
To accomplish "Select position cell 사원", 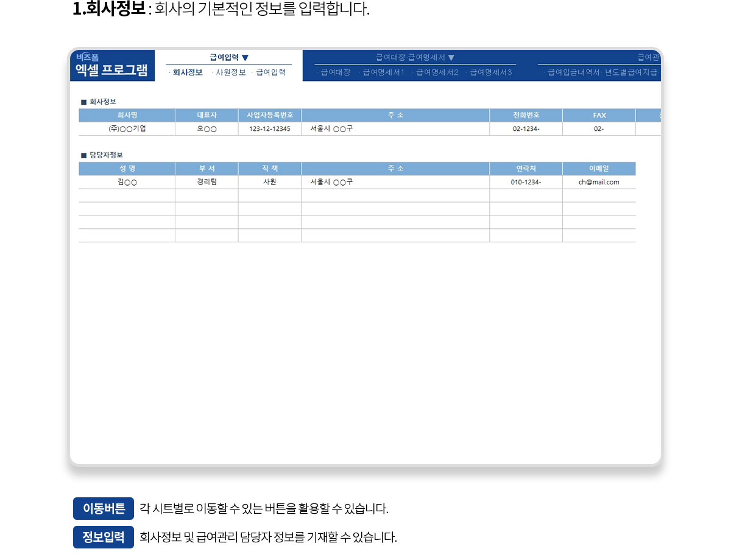I will pyautogui.click(x=270, y=182).
